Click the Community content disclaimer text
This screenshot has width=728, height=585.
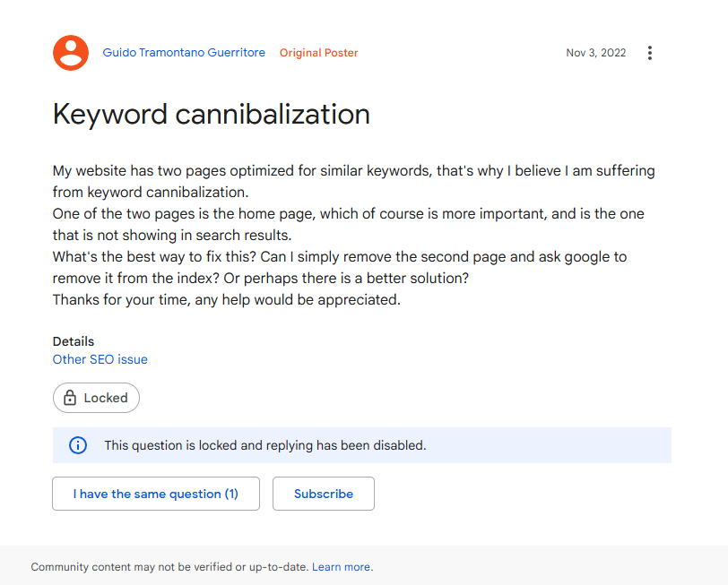(x=169, y=567)
